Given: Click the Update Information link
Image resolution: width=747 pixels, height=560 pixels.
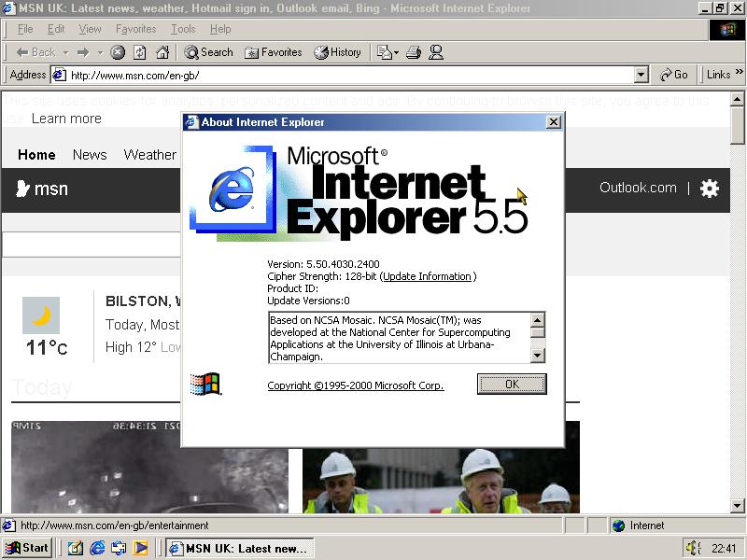Looking at the screenshot, I should click(x=427, y=276).
